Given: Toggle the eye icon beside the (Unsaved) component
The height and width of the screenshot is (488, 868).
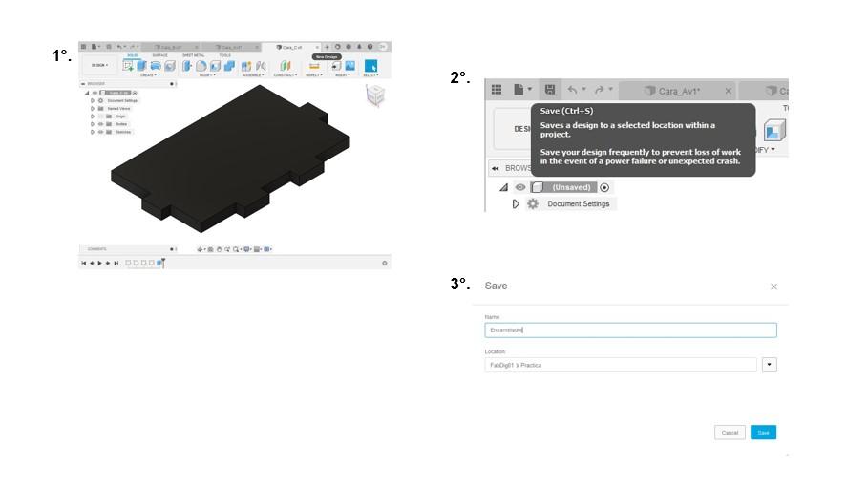Looking at the screenshot, I should click(x=520, y=188).
